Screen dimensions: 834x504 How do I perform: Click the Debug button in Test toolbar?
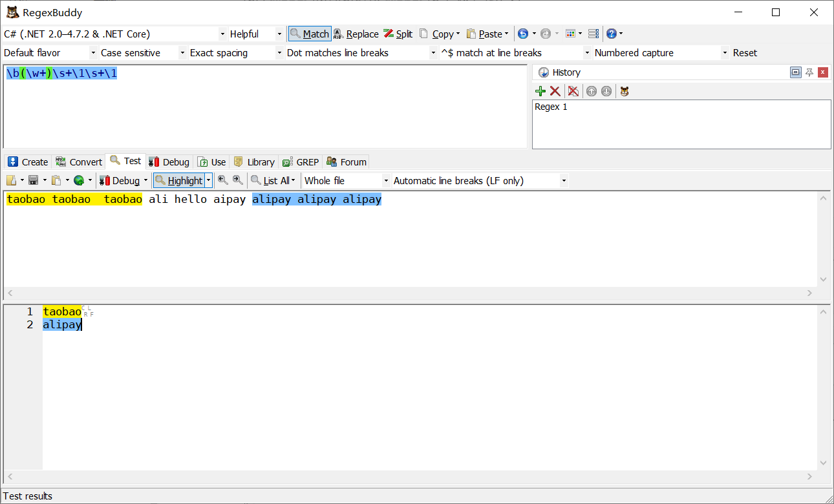click(120, 180)
